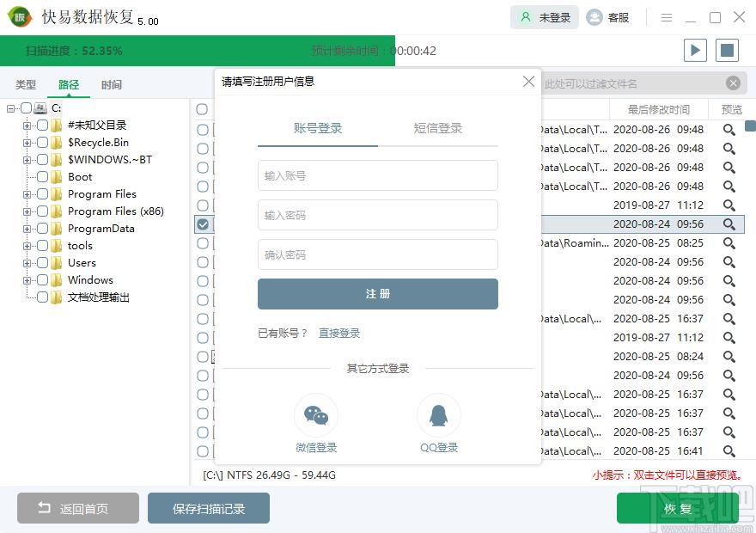
Task: Check the #未知父目录 folder checkbox
Action: [42, 126]
